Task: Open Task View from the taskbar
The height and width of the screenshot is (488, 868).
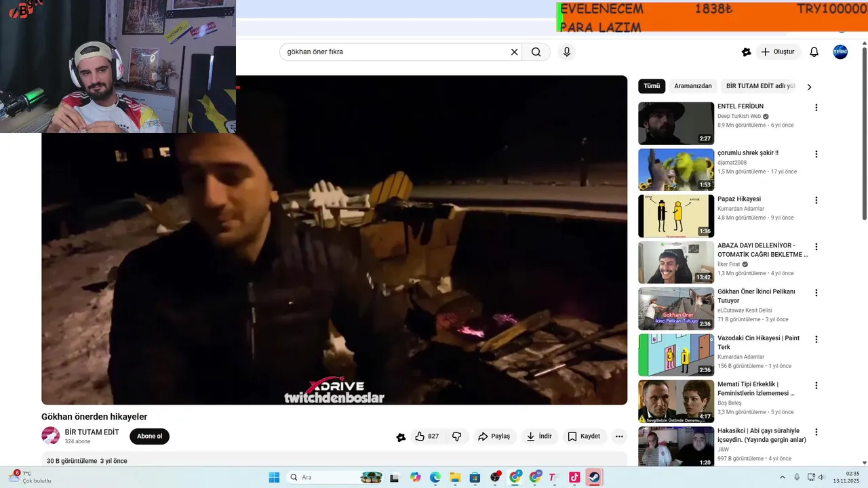Action: pyautogui.click(x=395, y=477)
